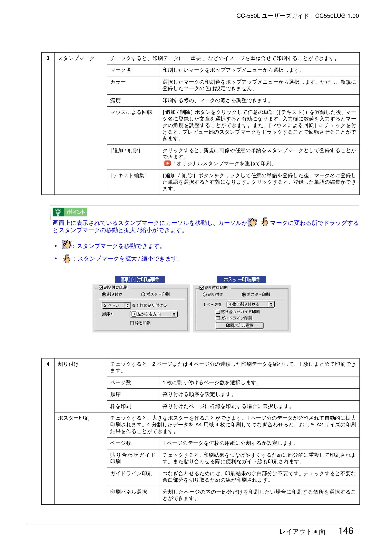This screenshot has width=392, height=555.
Task: Click the pointing hand icon beside 拡大/縮小できます bullet
Action: tap(66, 259)
